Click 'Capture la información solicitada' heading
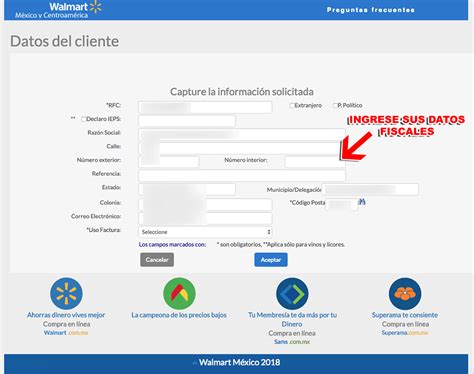Screen dimensions: 474x374 point(242,92)
